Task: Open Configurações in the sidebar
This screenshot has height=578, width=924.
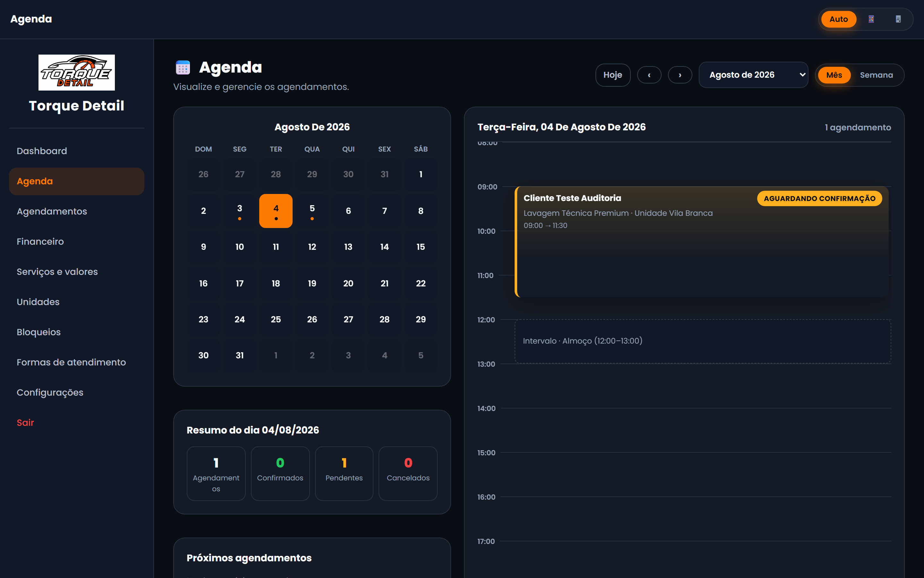Action: (x=76, y=393)
